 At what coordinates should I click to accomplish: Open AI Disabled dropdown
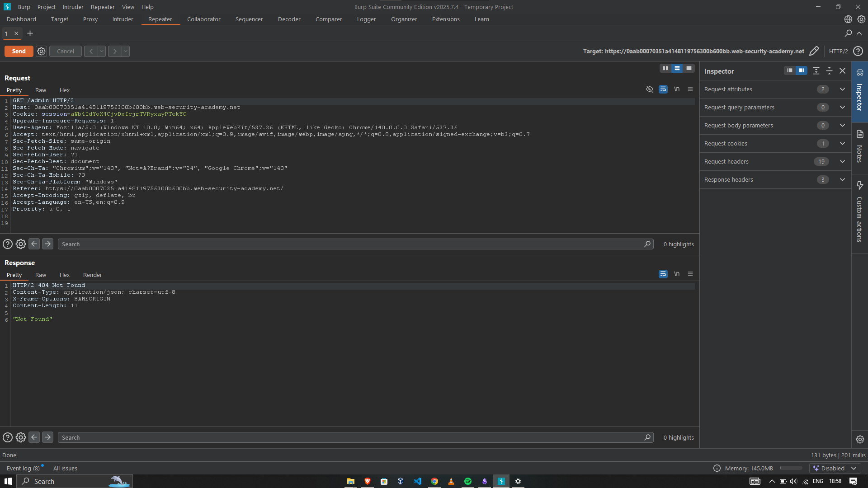(x=854, y=469)
